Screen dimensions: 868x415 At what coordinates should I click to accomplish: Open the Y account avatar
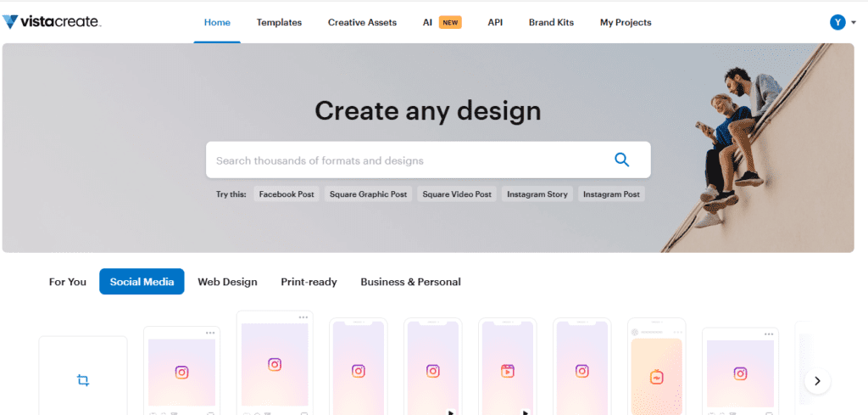pyautogui.click(x=837, y=22)
